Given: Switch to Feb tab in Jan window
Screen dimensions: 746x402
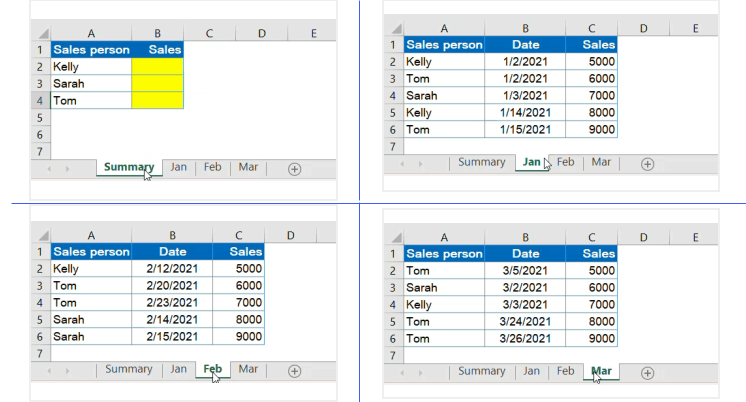Looking at the screenshot, I should (x=565, y=162).
